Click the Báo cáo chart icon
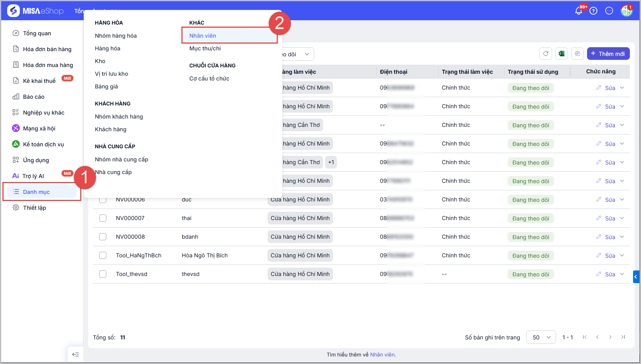The height and width of the screenshot is (364, 641). 16,96
